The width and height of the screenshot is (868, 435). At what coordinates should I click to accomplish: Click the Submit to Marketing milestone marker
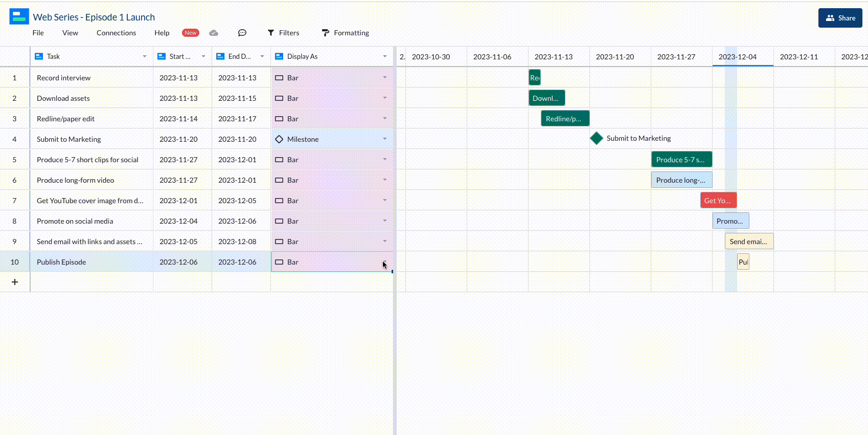click(x=596, y=139)
